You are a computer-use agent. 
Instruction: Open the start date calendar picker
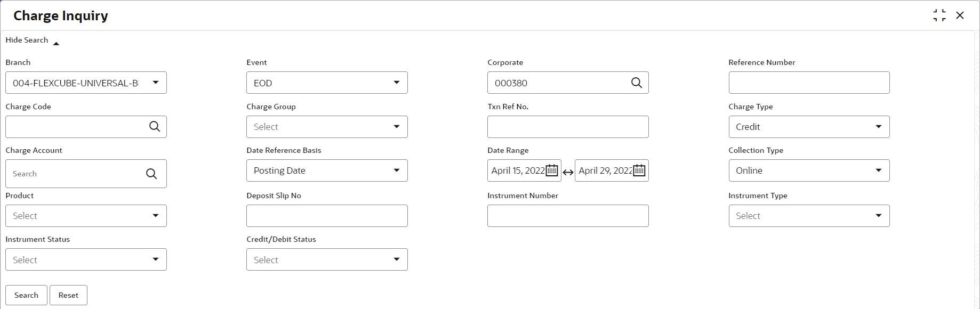552,170
